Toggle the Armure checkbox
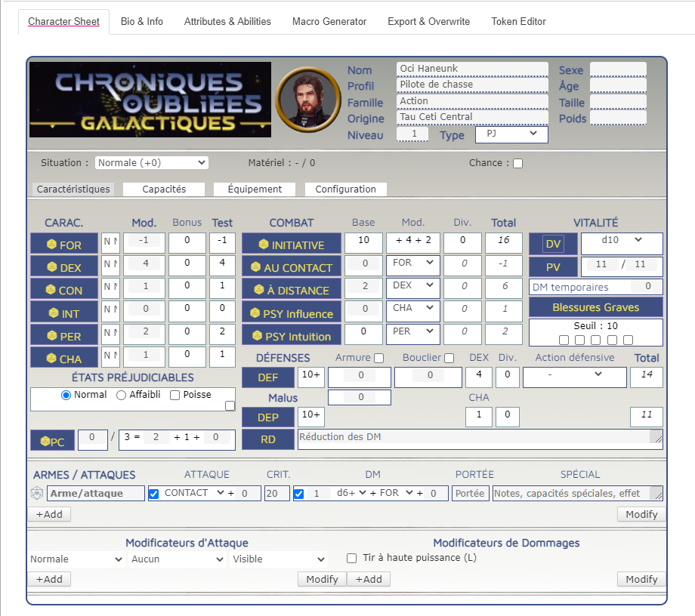This screenshot has height=616, width=695. coord(379,358)
